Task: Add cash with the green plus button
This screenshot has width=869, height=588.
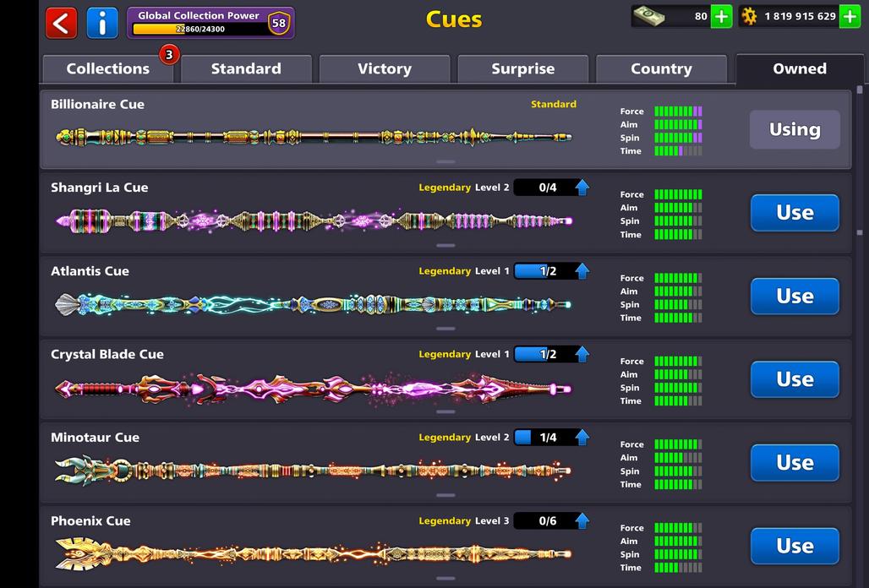Action: [721, 16]
